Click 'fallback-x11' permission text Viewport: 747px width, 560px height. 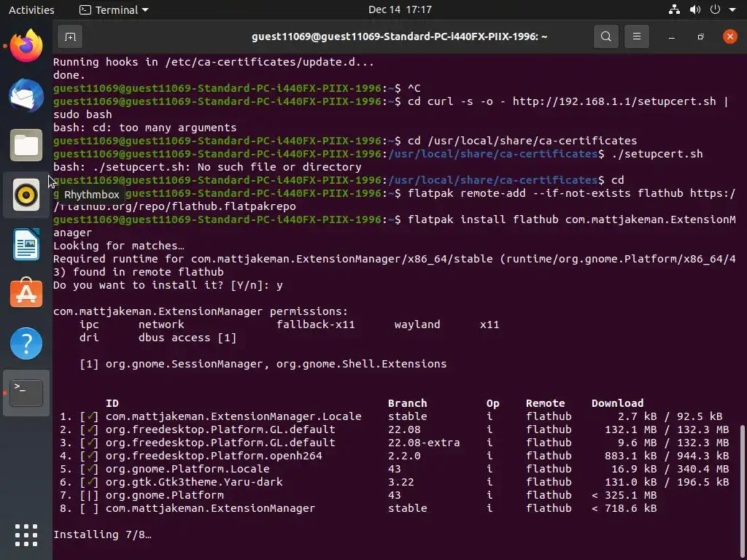pyautogui.click(x=315, y=324)
